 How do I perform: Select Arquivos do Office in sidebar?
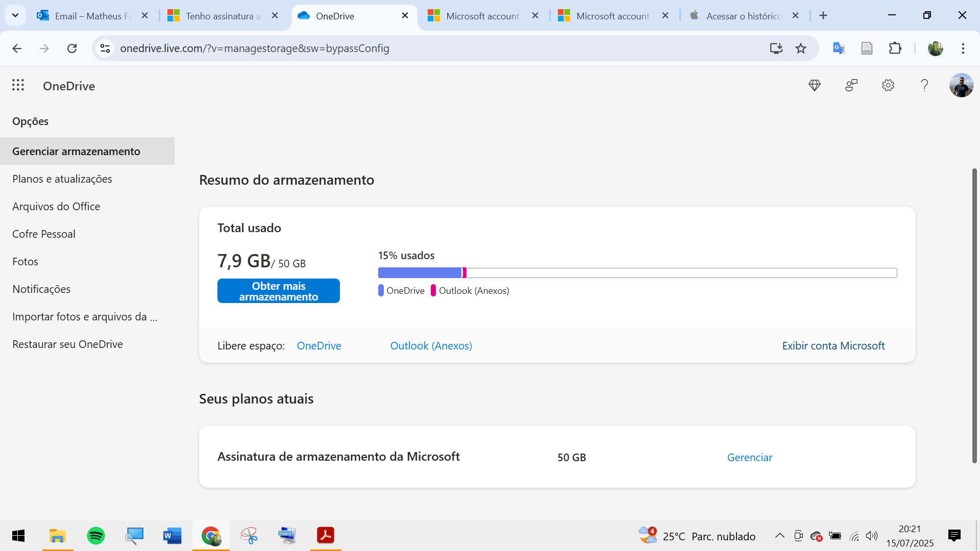(x=56, y=207)
